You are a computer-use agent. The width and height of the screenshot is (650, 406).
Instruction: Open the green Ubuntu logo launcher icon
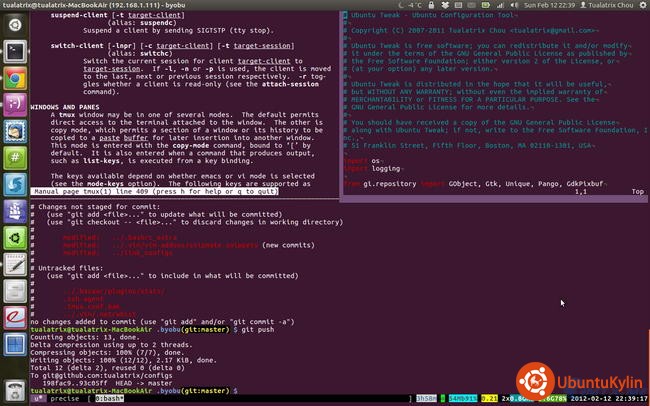pyautogui.click(x=15, y=238)
